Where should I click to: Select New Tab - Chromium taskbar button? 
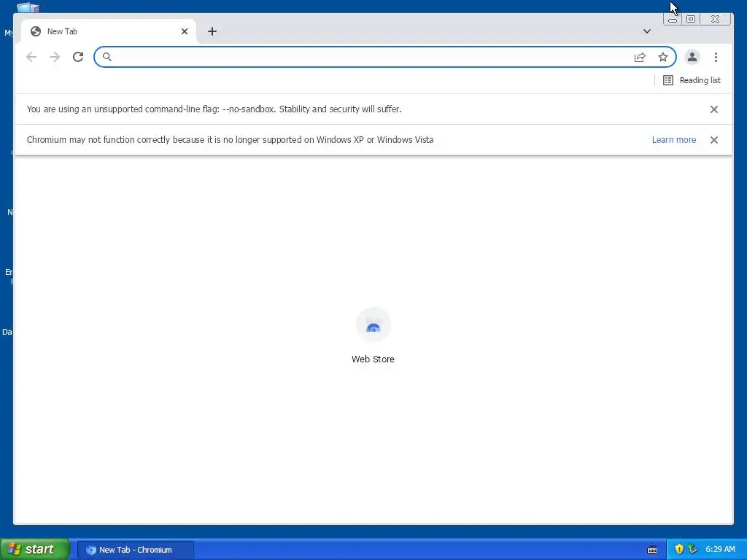pos(135,550)
